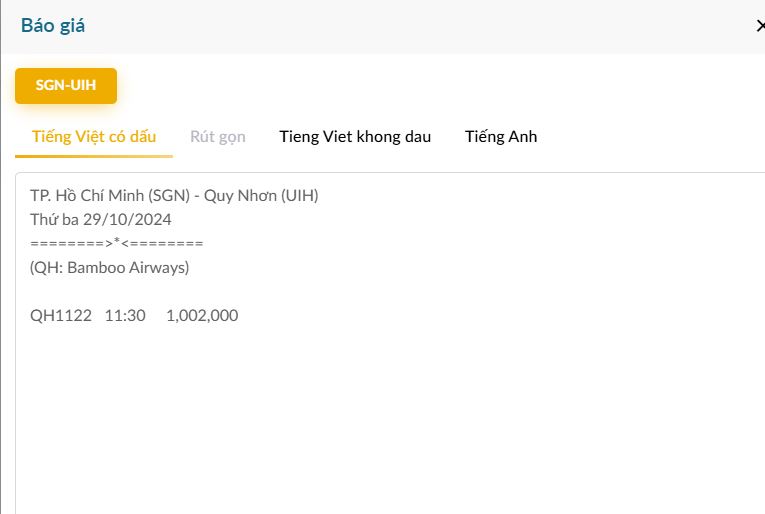Open the Tieng Viet khong dau tab
Screen dimensions: 765x514
(x=355, y=137)
